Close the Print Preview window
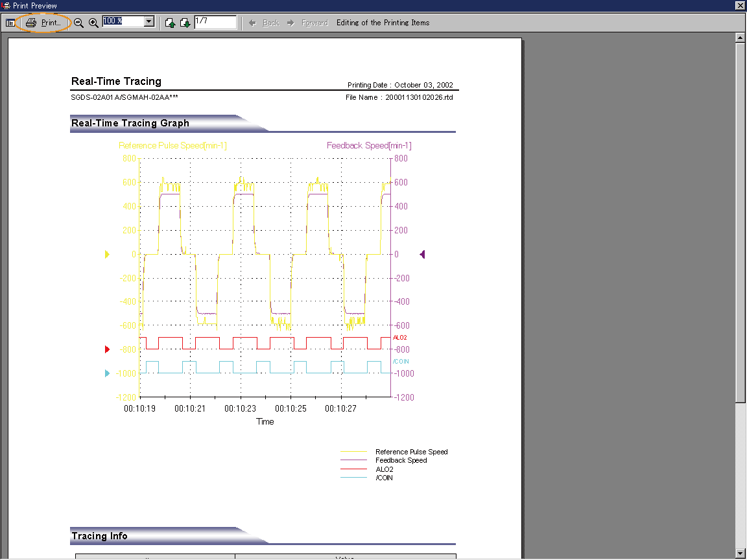The width and height of the screenshot is (747, 560). (740, 5)
